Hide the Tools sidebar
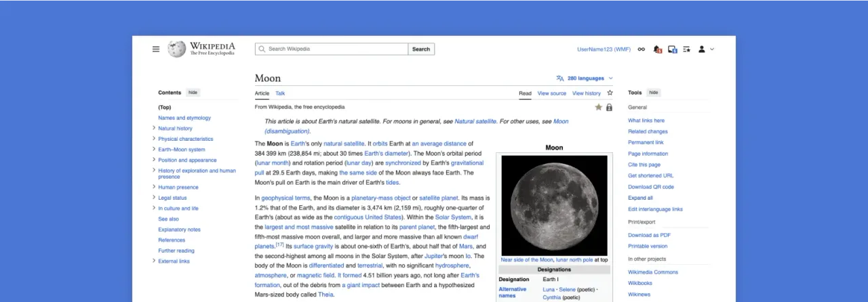 [x=653, y=93]
